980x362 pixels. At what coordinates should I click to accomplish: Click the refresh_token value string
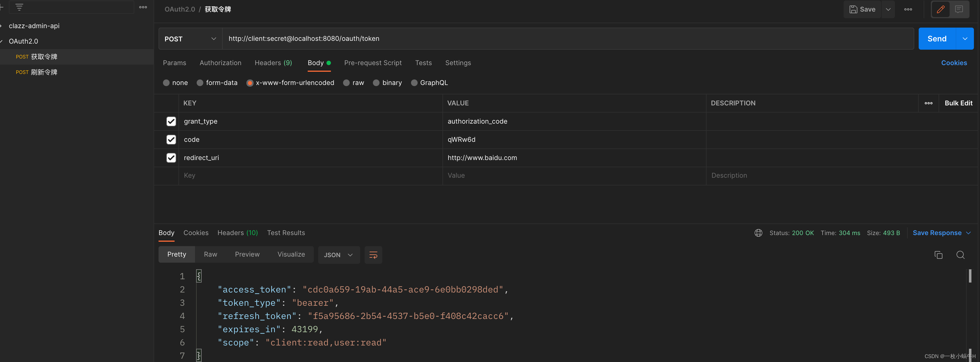point(408,316)
